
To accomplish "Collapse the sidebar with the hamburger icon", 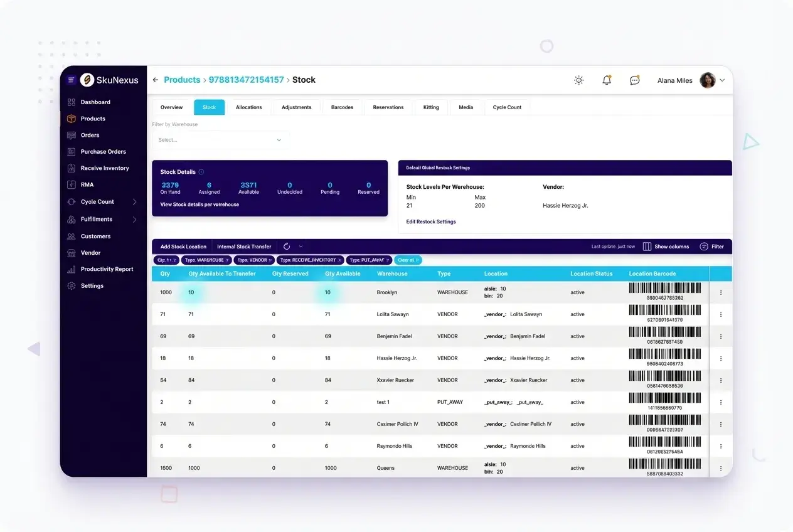I will coord(70,80).
